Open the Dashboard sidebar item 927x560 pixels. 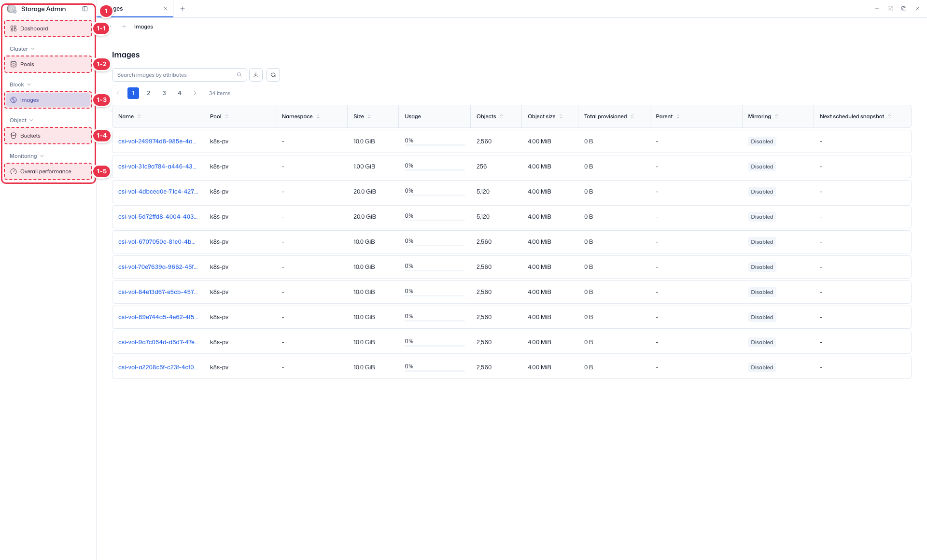pos(48,28)
